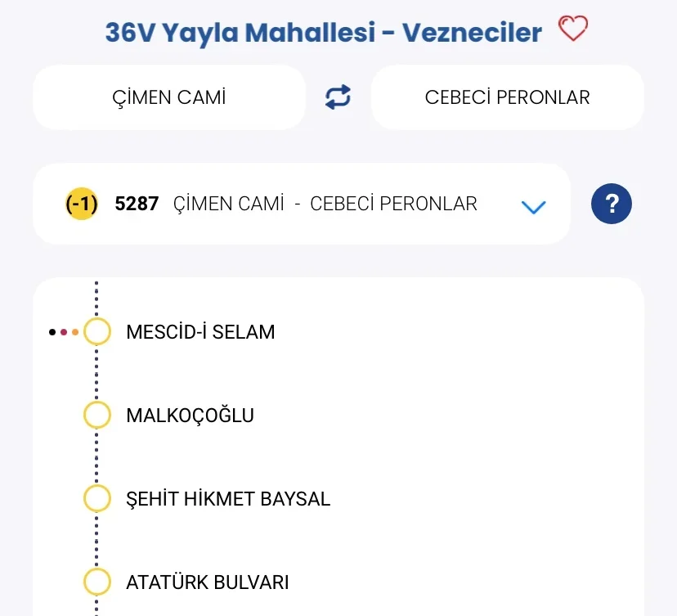Click the three colored dots beside MESCİD-İ SELAM

tap(64, 332)
